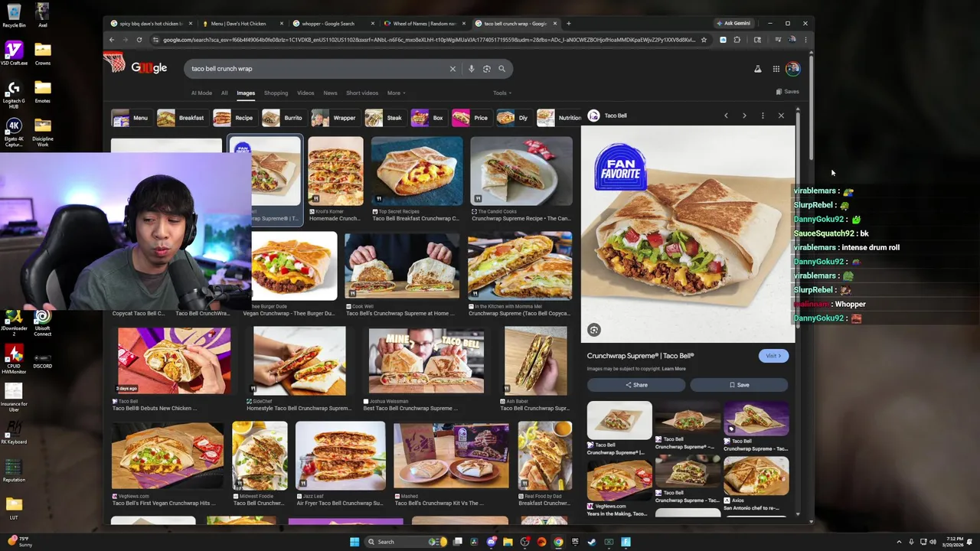Open the Saves link
Viewport: 980px width, 551px height.
[x=787, y=92]
